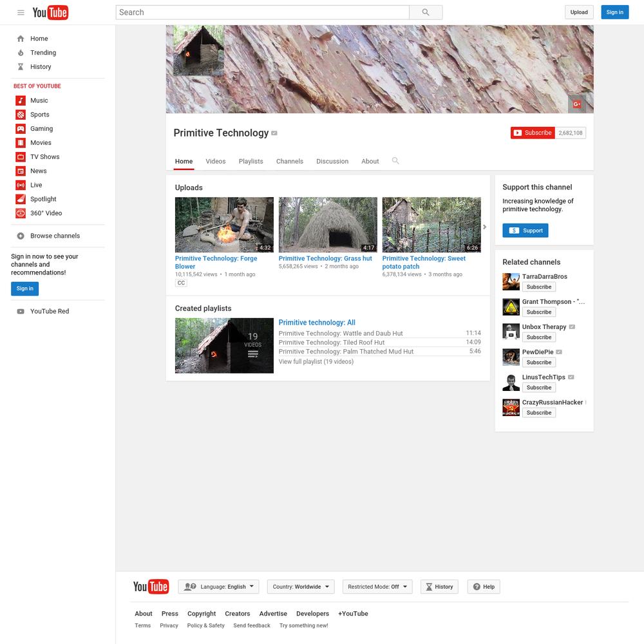
Task: Click the sidebar Sign in button
Action: tap(24, 289)
